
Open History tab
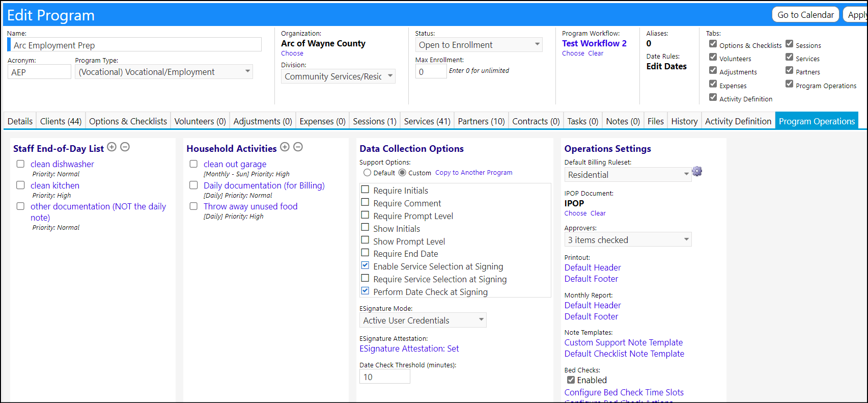tap(684, 121)
